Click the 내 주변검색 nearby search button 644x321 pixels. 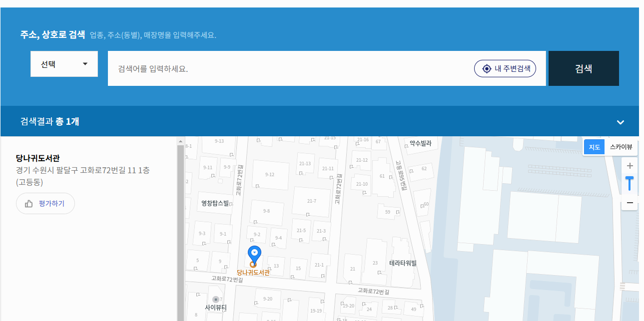point(505,68)
